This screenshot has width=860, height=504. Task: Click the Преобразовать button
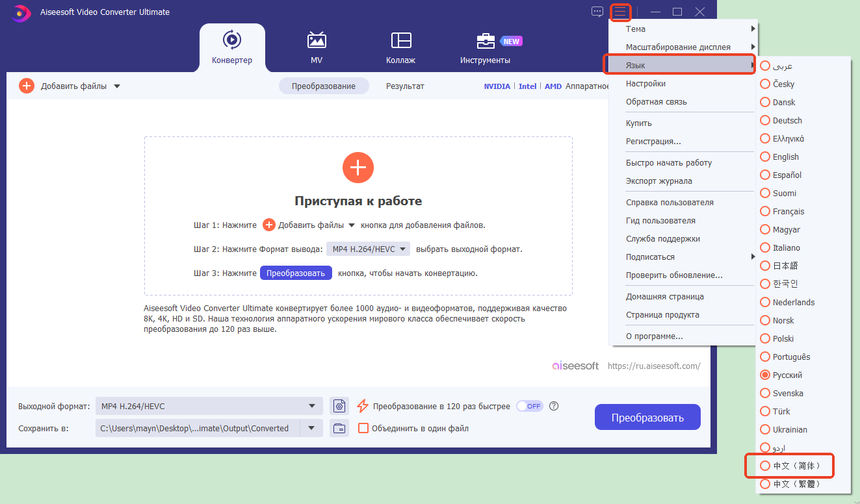[x=647, y=416]
